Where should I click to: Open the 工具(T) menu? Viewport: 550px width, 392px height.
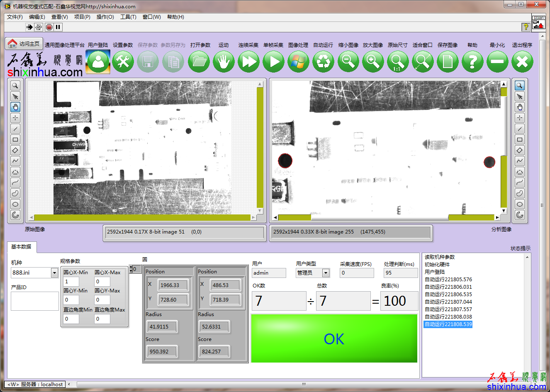click(128, 17)
